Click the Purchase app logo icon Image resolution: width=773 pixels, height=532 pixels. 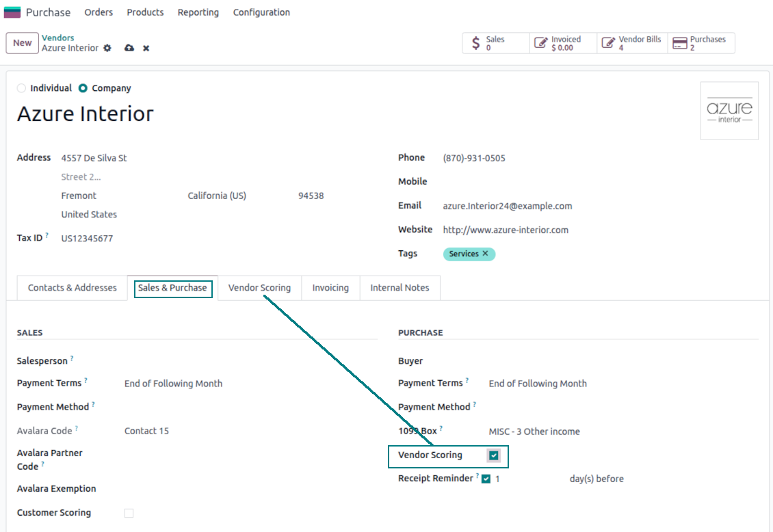tap(12, 12)
